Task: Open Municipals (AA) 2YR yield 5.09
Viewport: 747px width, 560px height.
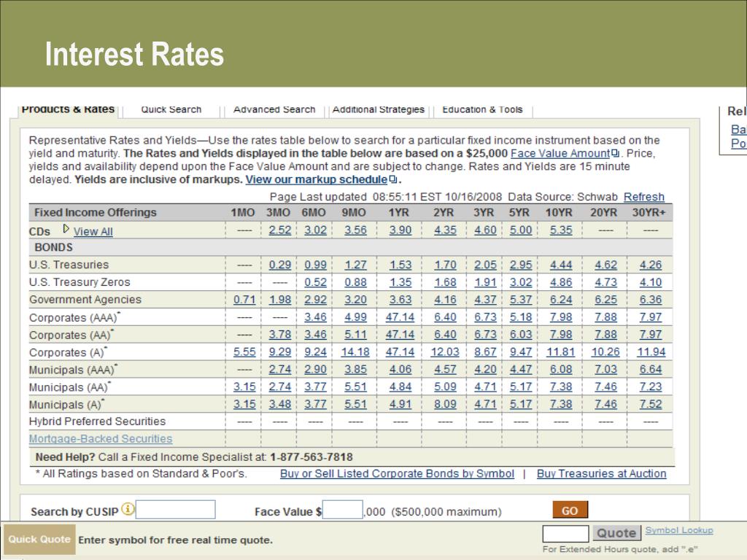Action: (445, 387)
